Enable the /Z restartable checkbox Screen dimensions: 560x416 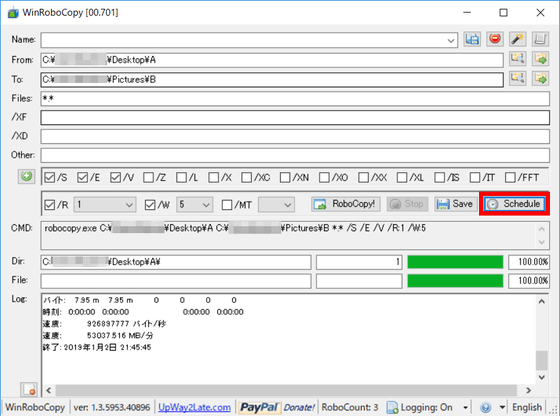tap(148, 177)
